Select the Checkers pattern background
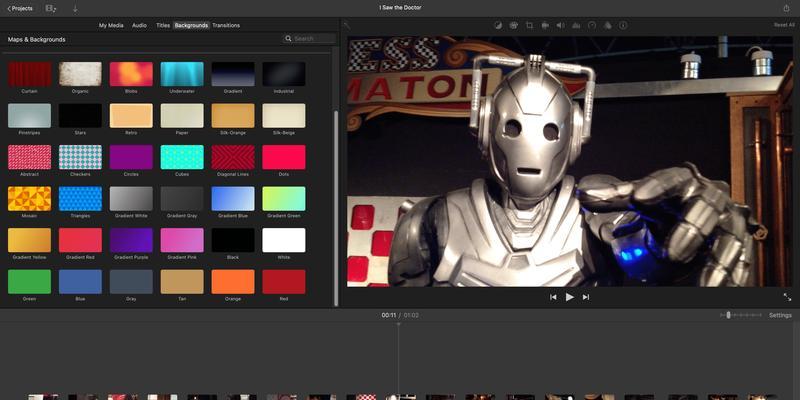The height and width of the screenshot is (400, 800). 80,157
